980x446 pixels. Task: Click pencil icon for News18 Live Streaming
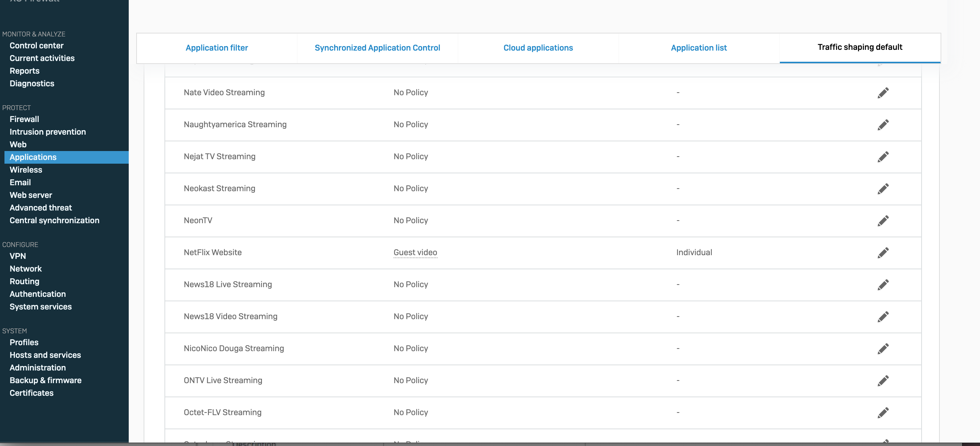[883, 285]
